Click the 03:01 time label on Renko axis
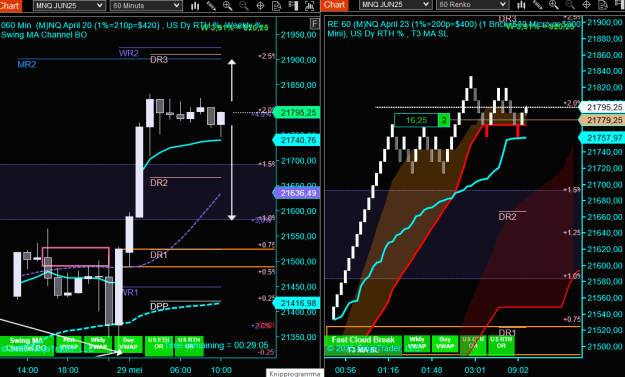This screenshot has height=377, width=625. 475,370
